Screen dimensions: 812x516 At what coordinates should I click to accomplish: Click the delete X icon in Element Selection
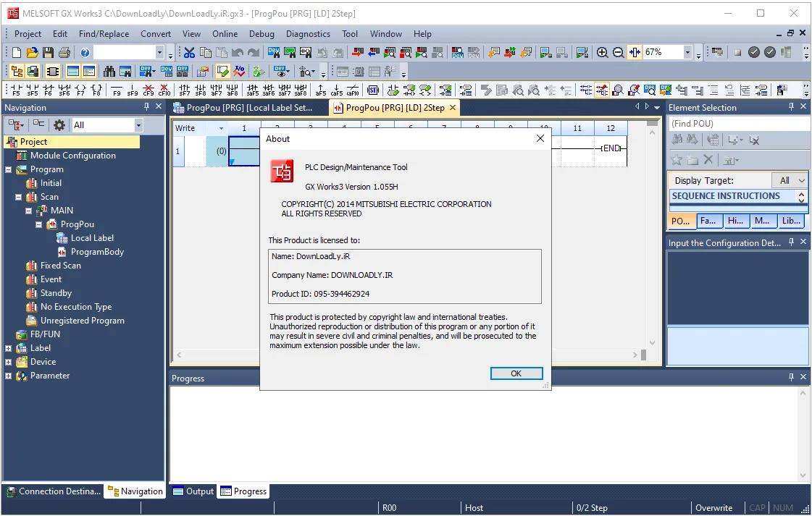coord(708,160)
